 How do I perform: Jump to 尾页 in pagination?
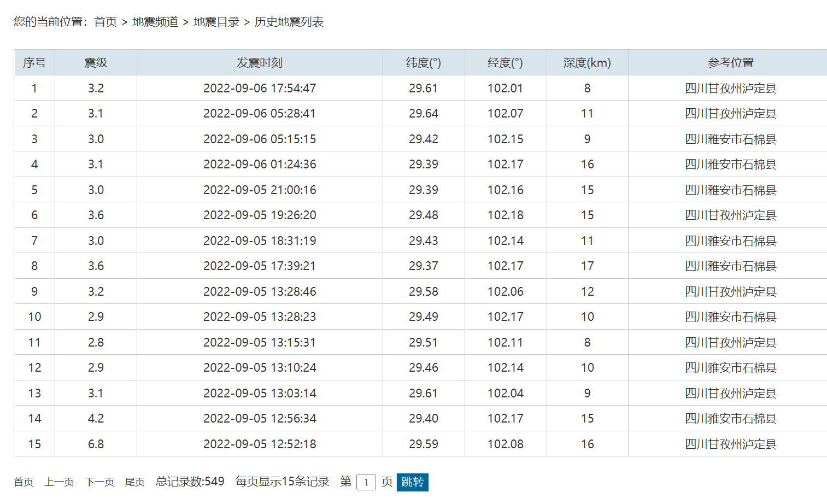134,482
